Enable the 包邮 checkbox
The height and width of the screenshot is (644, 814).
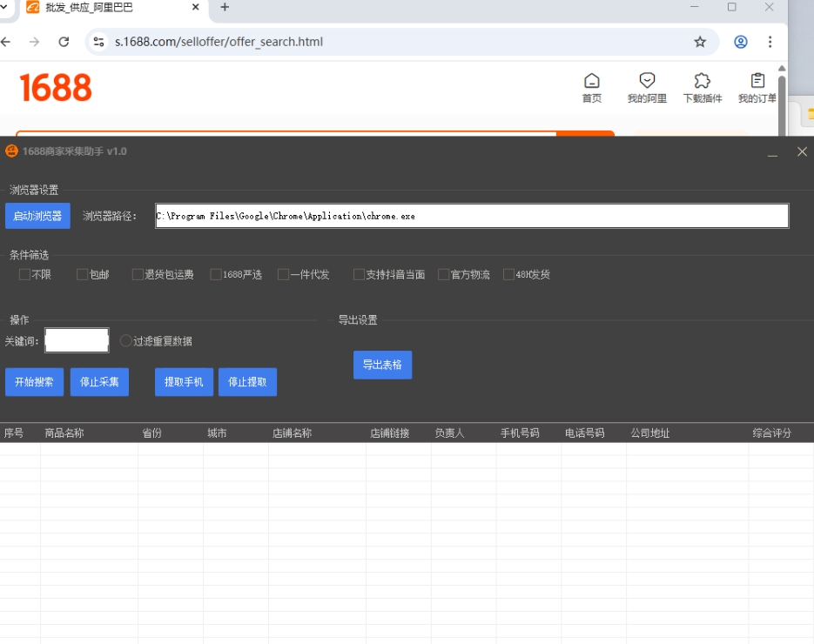point(83,275)
